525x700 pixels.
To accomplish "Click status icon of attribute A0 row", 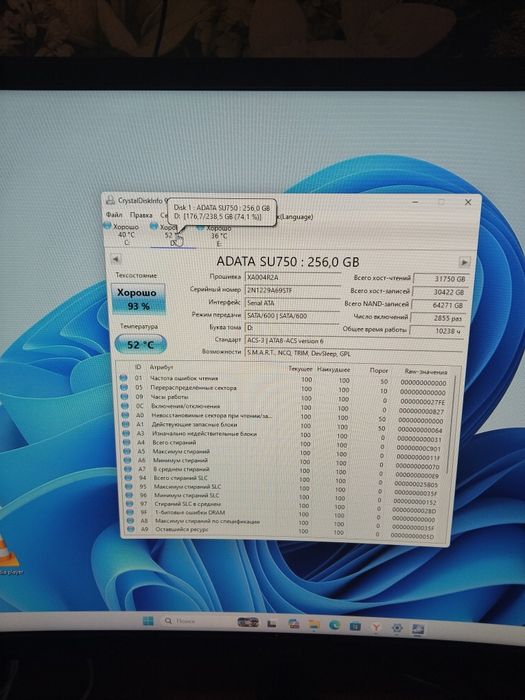I will 126,415.
